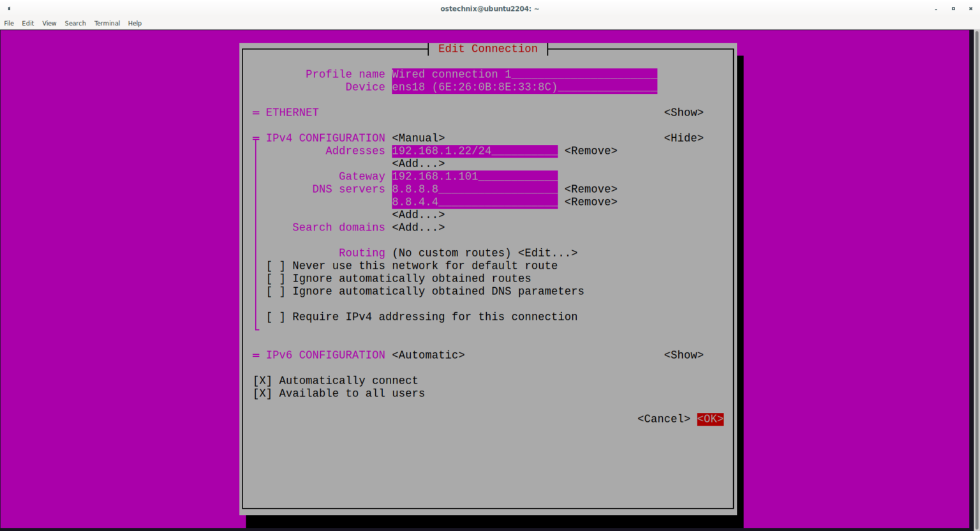This screenshot has width=980, height=531.
Task: Toggle 'Never use this network for default route'
Action: 276,265
